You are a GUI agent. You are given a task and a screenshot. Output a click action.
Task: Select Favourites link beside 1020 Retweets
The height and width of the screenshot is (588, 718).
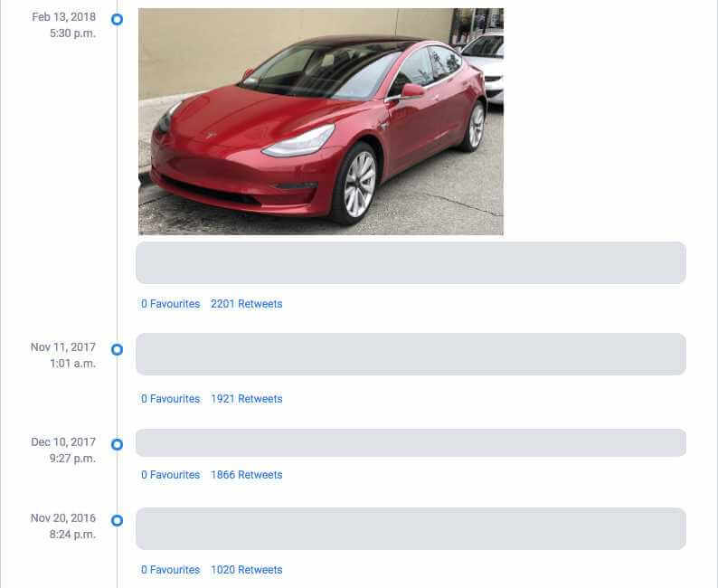coord(170,570)
